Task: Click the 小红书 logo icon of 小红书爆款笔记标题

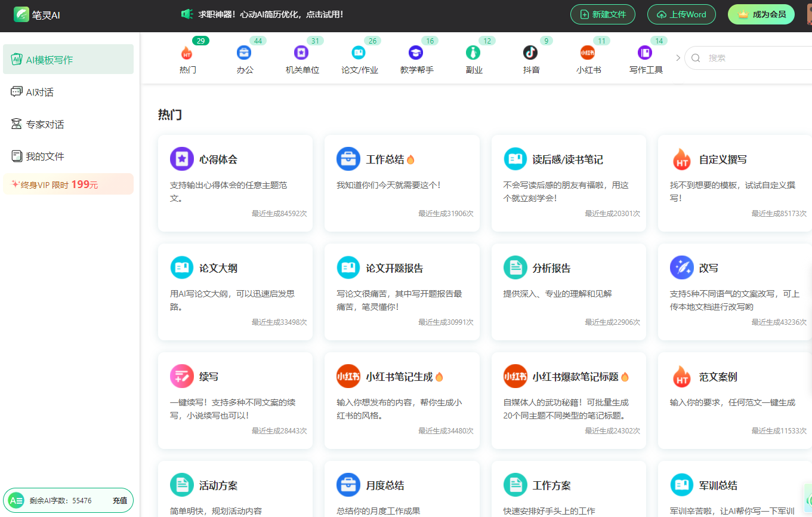Action: pyautogui.click(x=515, y=376)
